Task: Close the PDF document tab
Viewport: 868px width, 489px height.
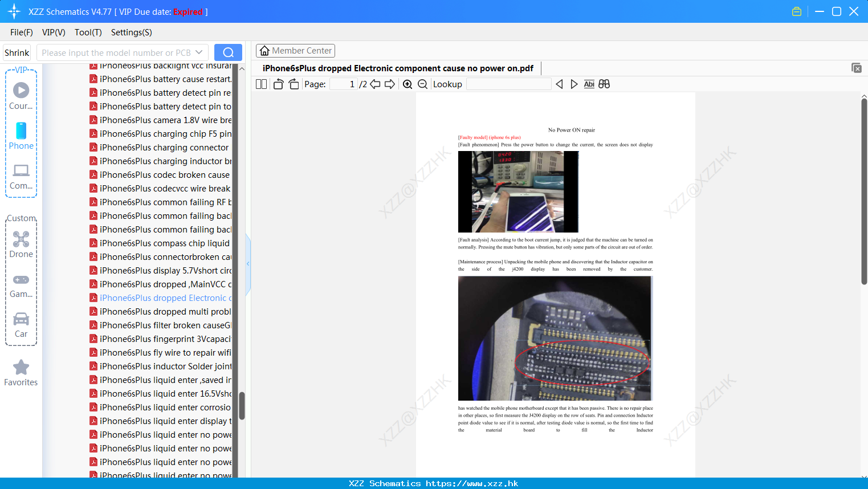Action: coord(856,68)
